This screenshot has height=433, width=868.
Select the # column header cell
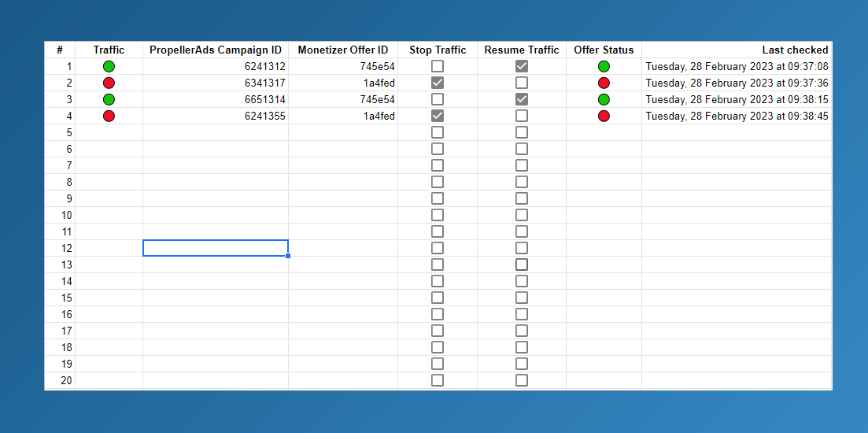[x=60, y=50]
